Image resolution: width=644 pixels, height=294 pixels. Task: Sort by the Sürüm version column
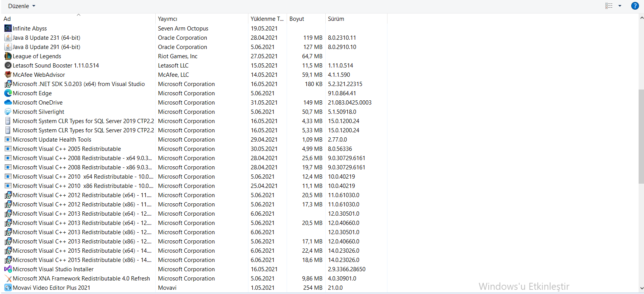click(x=356, y=19)
